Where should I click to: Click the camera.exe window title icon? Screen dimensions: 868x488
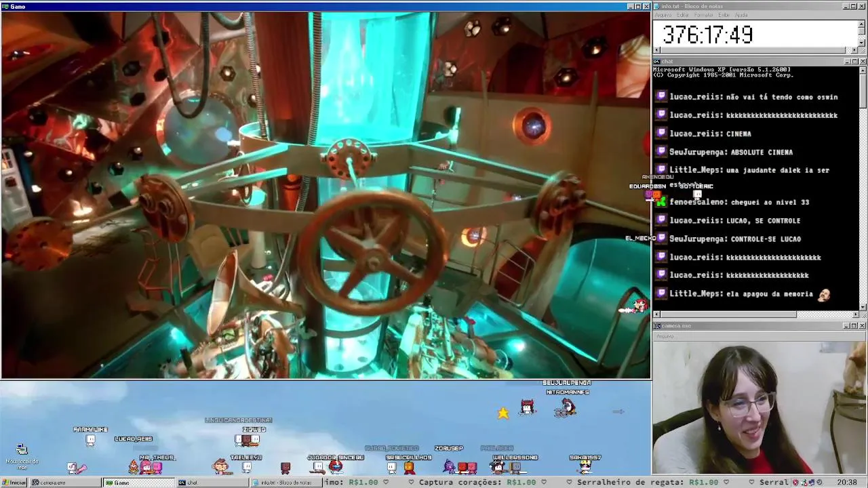(656, 326)
